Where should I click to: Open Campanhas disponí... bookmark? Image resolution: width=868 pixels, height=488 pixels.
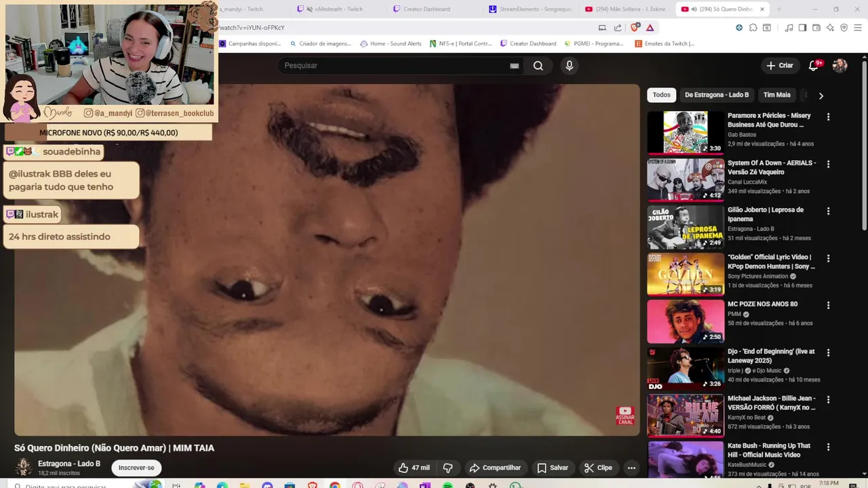click(250, 43)
